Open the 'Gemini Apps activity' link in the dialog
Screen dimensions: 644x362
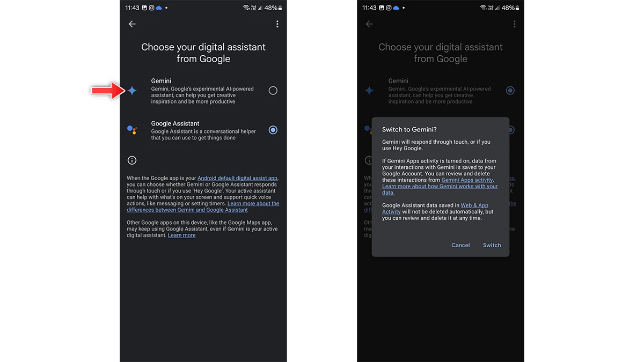point(467,180)
